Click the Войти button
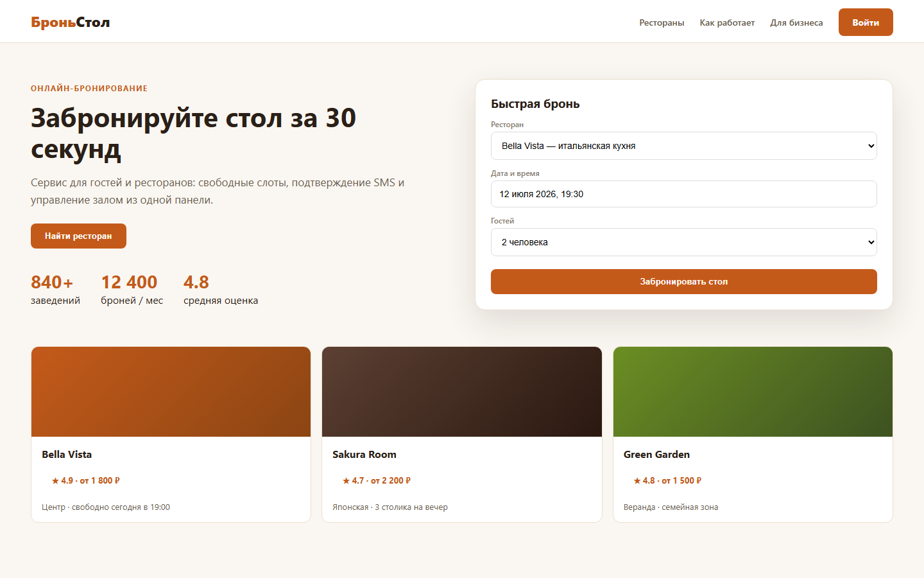Viewport: 924px width, 578px height. click(x=866, y=22)
